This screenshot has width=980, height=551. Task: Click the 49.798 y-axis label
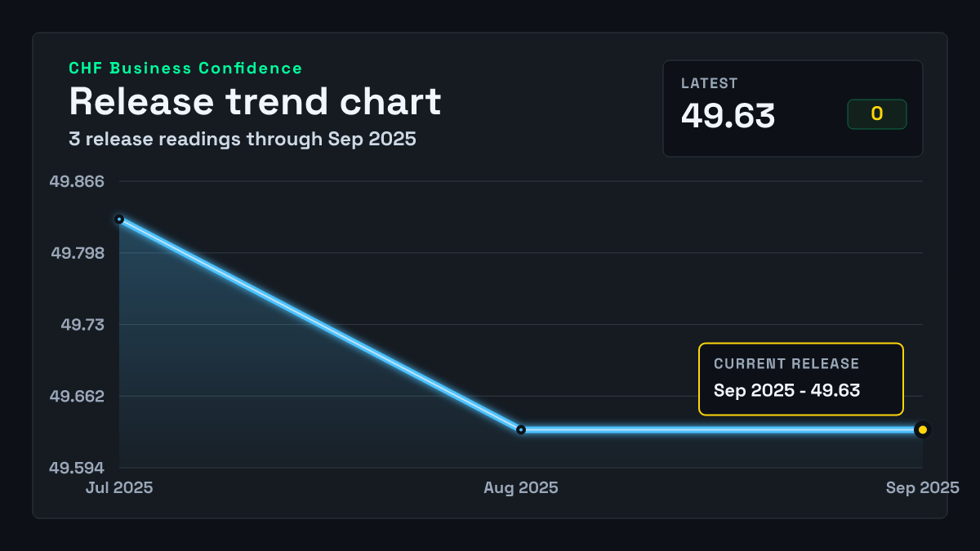(x=77, y=253)
